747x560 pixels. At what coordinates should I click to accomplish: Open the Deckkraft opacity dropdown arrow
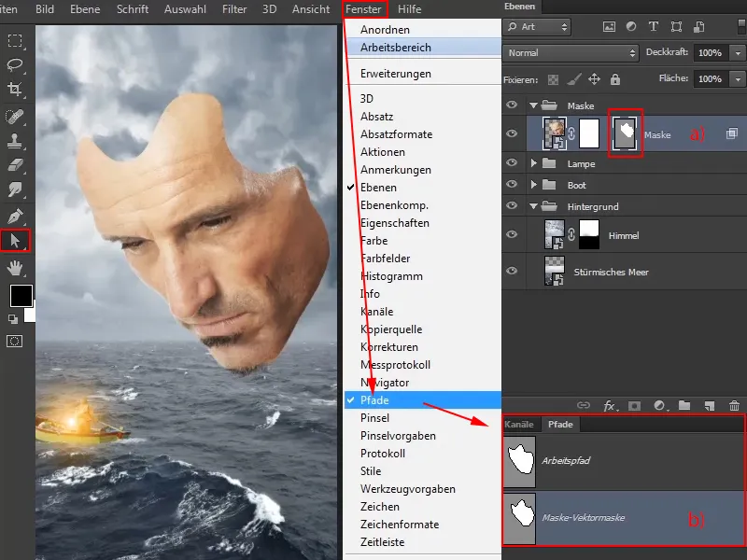click(738, 53)
